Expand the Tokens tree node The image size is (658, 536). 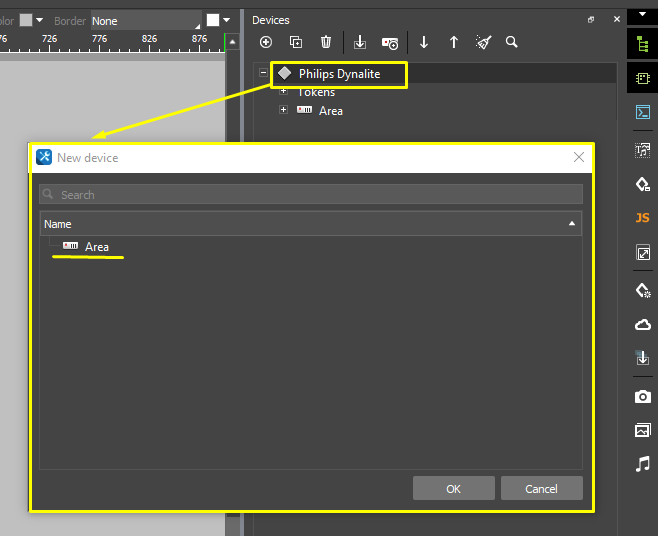coord(283,91)
